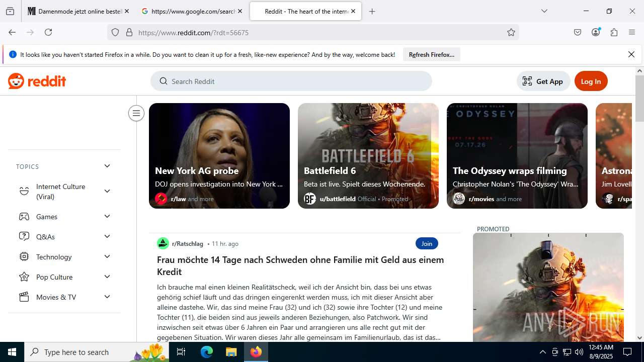The width and height of the screenshot is (644, 362).
Task: Open Save to Pocket icon
Action: click(x=578, y=32)
